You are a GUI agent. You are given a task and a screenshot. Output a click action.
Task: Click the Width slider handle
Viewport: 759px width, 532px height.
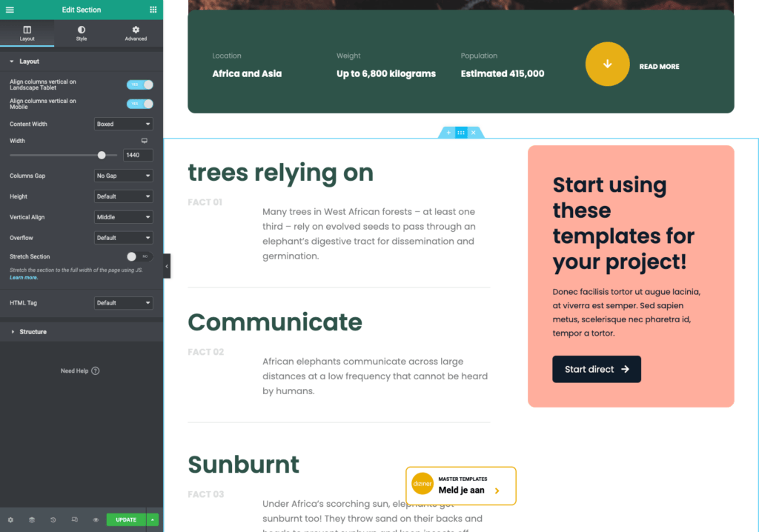pos(102,155)
